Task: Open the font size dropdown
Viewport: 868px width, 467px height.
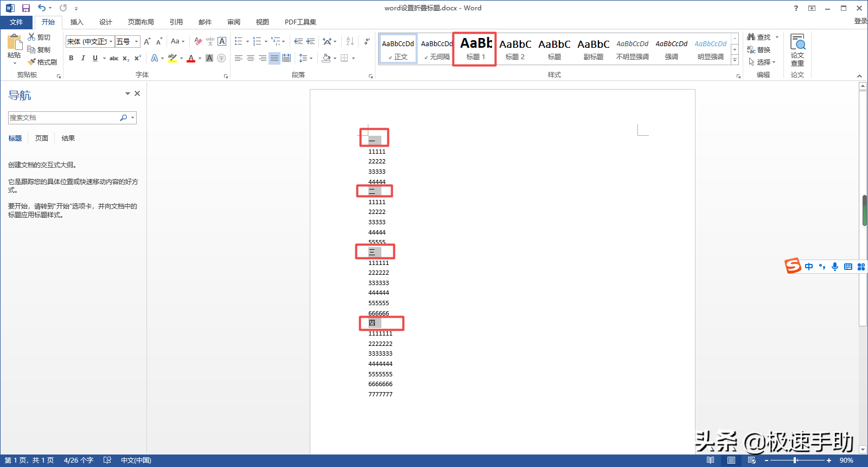Action: coord(136,42)
